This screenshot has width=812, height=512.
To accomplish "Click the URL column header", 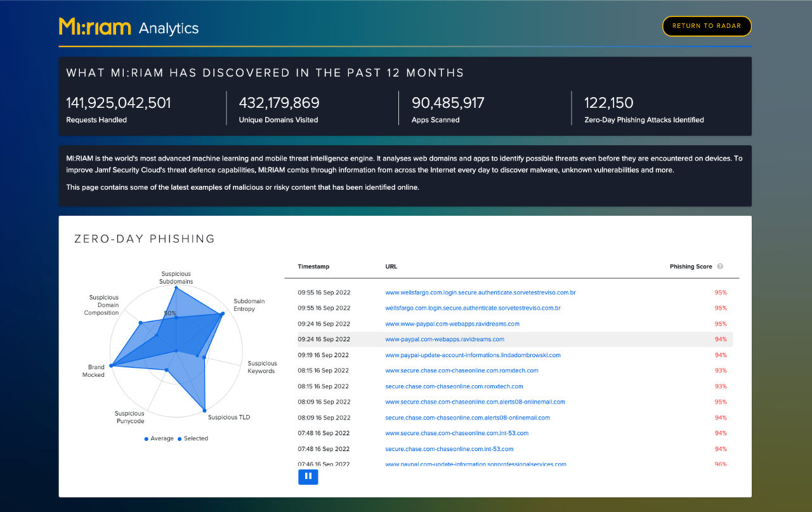I will (x=391, y=266).
